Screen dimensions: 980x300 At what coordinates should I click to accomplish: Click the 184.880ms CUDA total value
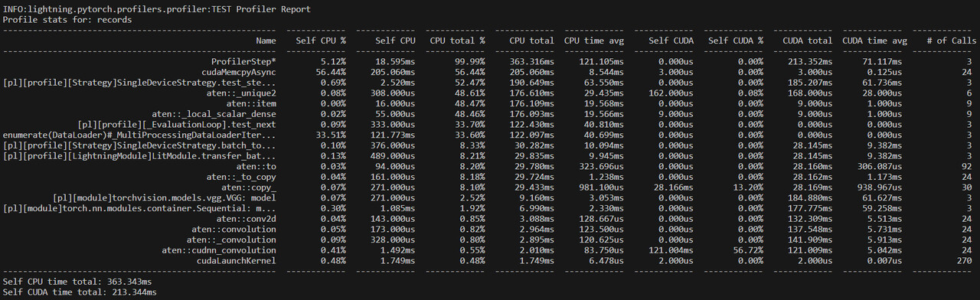[810, 197]
